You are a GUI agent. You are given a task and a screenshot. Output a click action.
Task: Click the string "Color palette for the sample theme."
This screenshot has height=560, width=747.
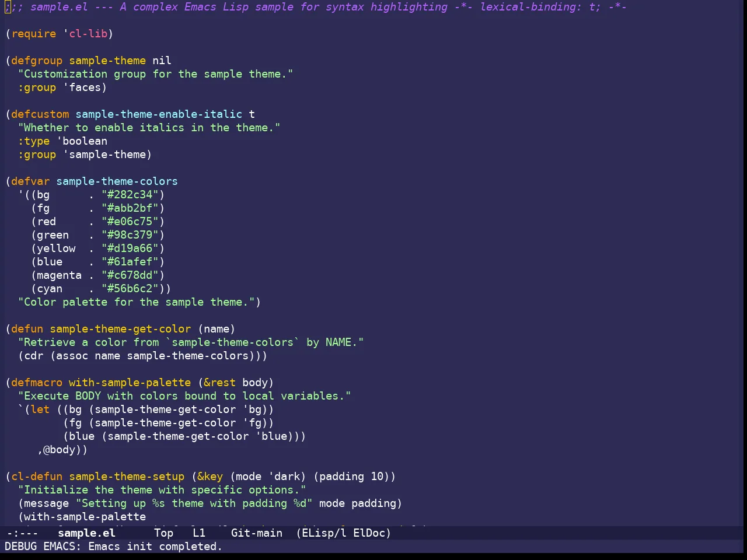tap(137, 302)
